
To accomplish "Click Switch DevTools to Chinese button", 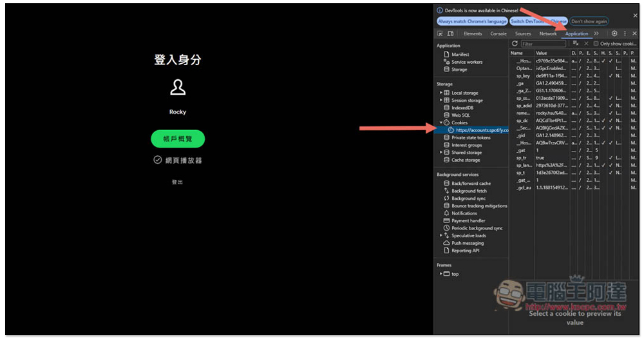I will [538, 21].
